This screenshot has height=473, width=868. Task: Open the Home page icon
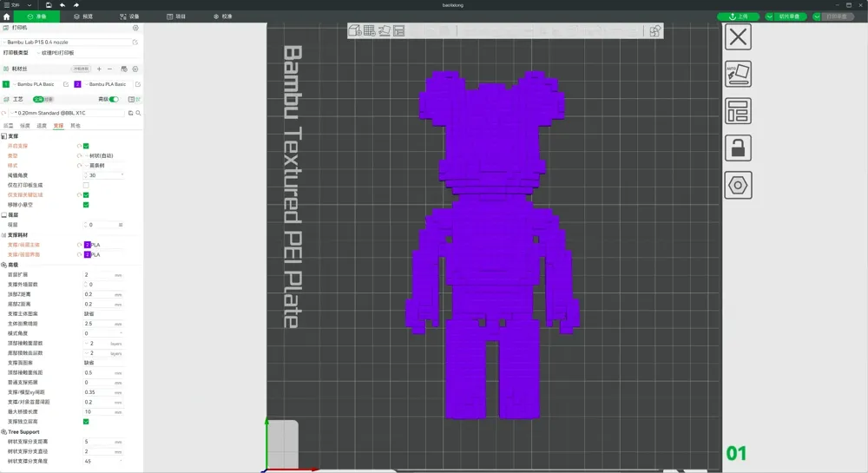[x=7, y=16]
